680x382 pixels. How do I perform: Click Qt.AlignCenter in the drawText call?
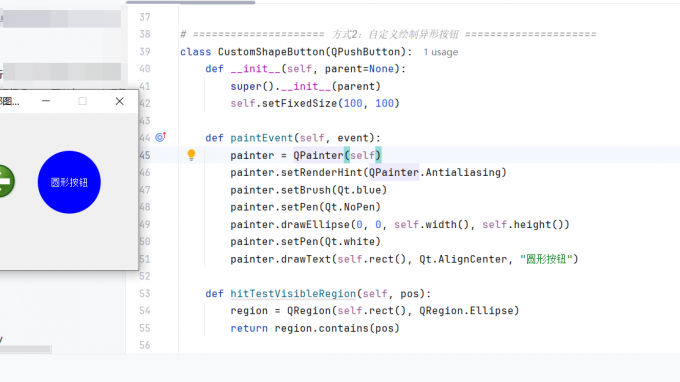(x=463, y=259)
